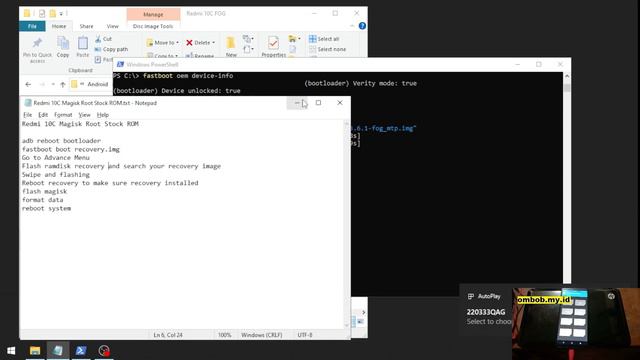Click Select all in ribbon
This screenshot has width=640, height=360.
pos(324,39)
